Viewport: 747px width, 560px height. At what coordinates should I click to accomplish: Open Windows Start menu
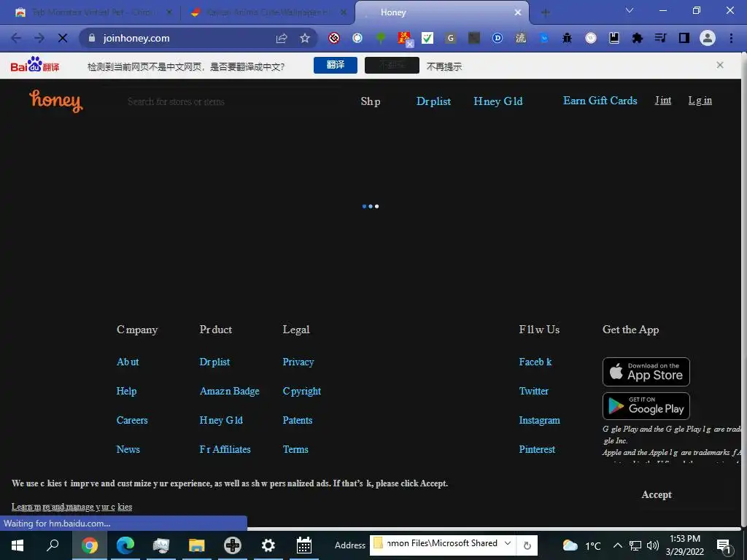18,545
